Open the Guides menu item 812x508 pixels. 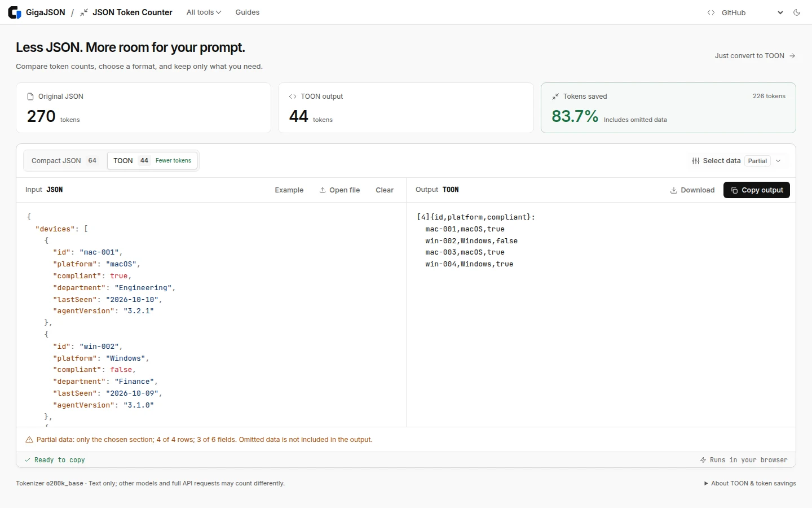248,12
